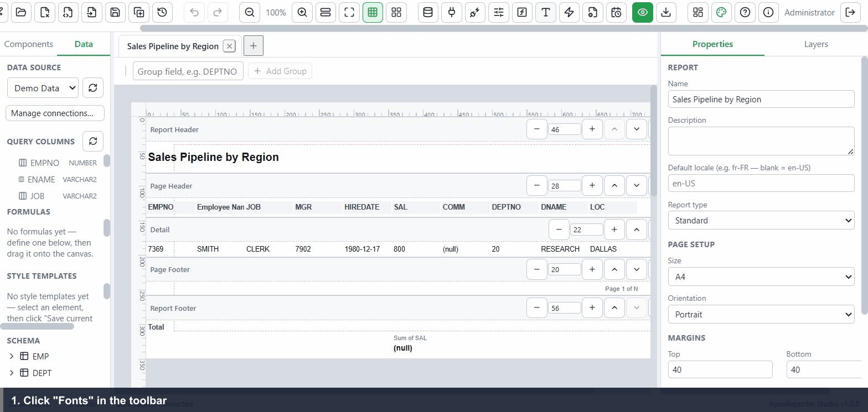Click the report Name input field
868x412 pixels.
(761, 99)
